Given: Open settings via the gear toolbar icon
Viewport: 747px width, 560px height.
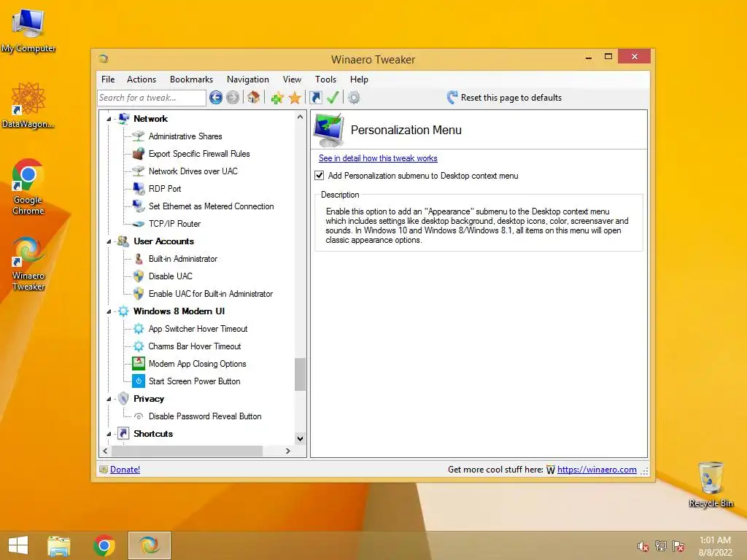Looking at the screenshot, I should click(354, 98).
